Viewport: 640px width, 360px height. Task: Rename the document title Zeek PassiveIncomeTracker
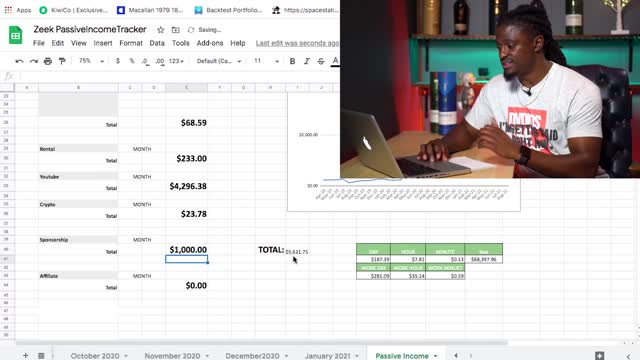pyautogui.click(x=90, y=29)
